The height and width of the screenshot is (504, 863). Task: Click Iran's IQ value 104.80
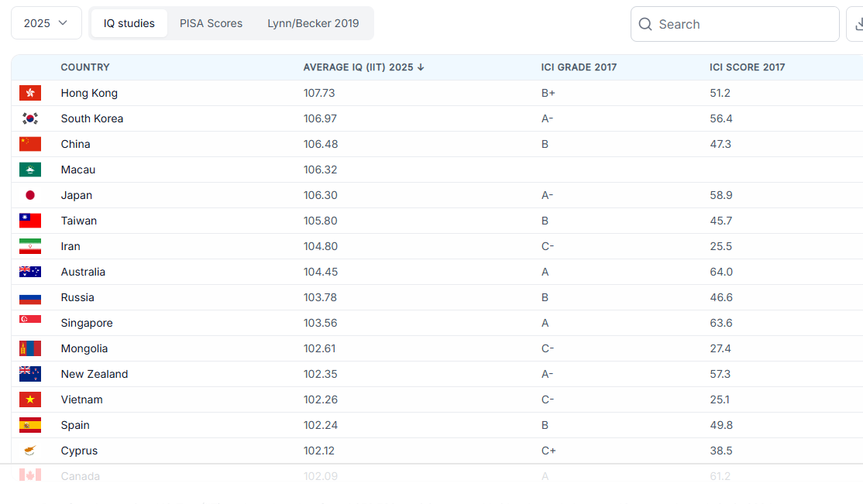[x=321, y=246]
